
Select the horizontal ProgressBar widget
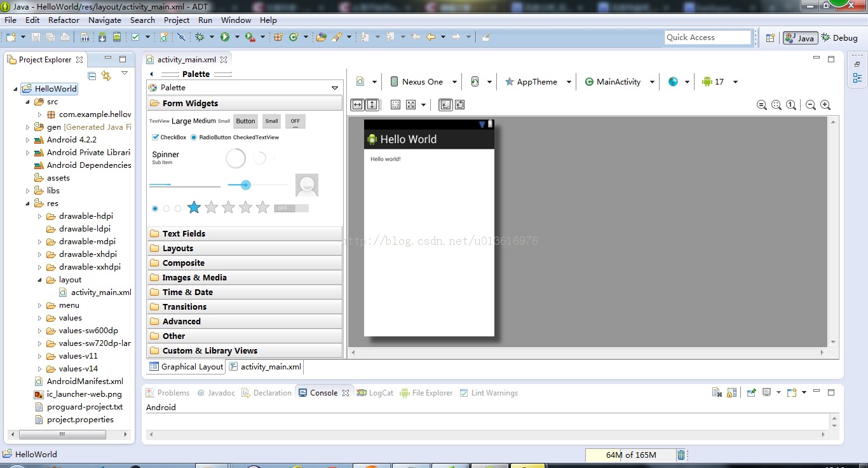coord(184,185)
